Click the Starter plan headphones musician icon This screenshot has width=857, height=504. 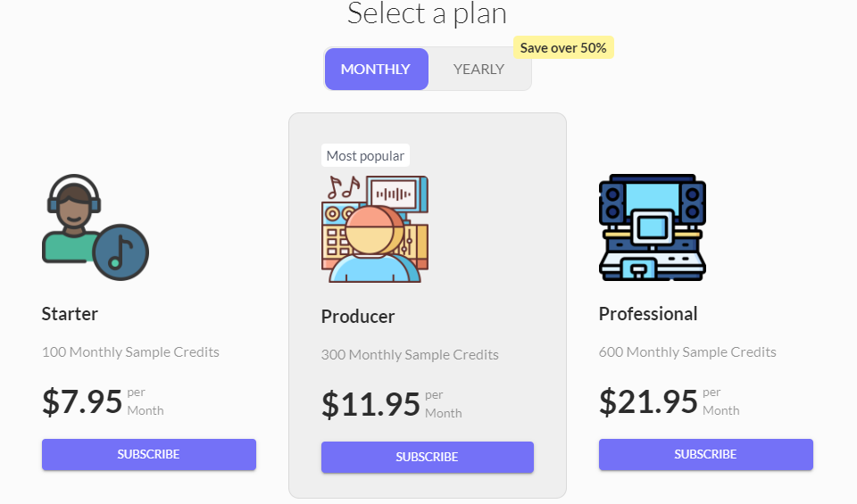[x=95, y=227]
